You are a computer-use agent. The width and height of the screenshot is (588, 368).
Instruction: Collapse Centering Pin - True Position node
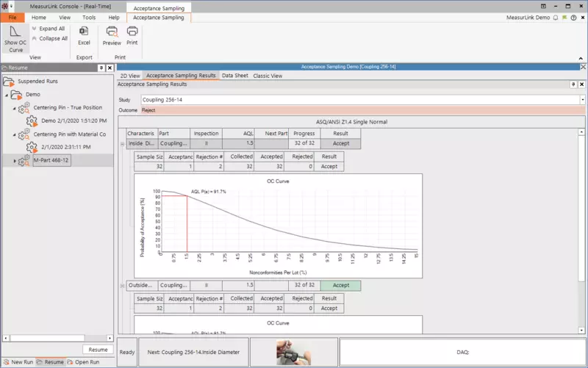pyautogui.click(x=14, y=109)
